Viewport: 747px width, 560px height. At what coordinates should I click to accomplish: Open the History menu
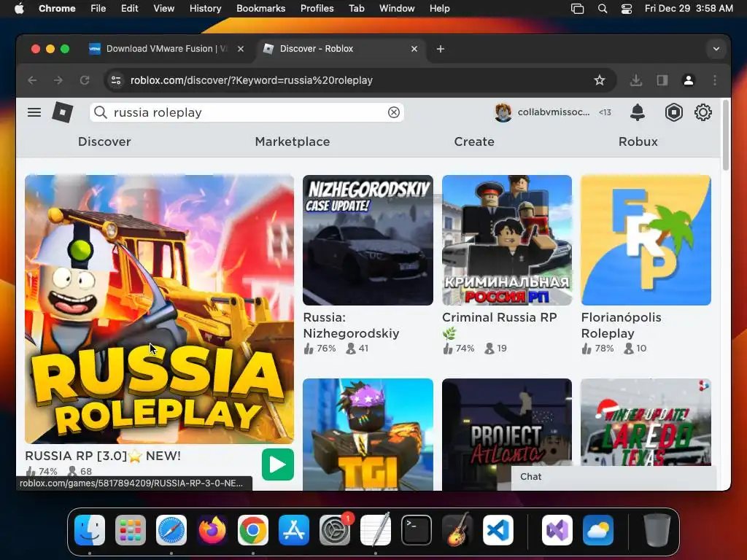tap(205, 9)
